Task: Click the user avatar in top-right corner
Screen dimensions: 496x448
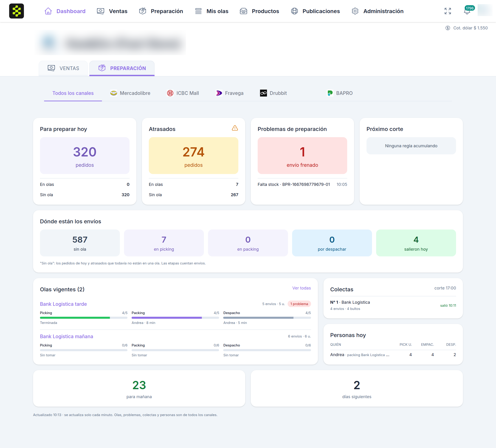Action: (x=485, y=10)
